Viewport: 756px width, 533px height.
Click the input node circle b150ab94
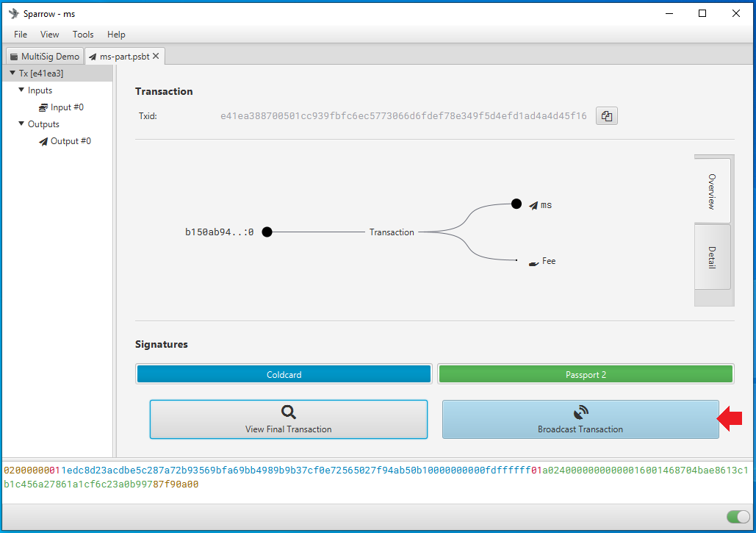click(267, 232)
